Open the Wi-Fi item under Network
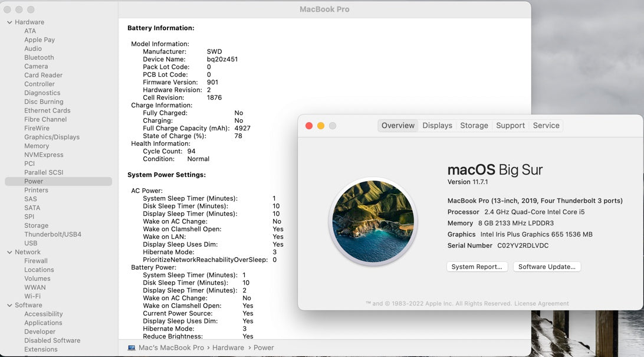The image size is (644, 357). coord(32,297)
